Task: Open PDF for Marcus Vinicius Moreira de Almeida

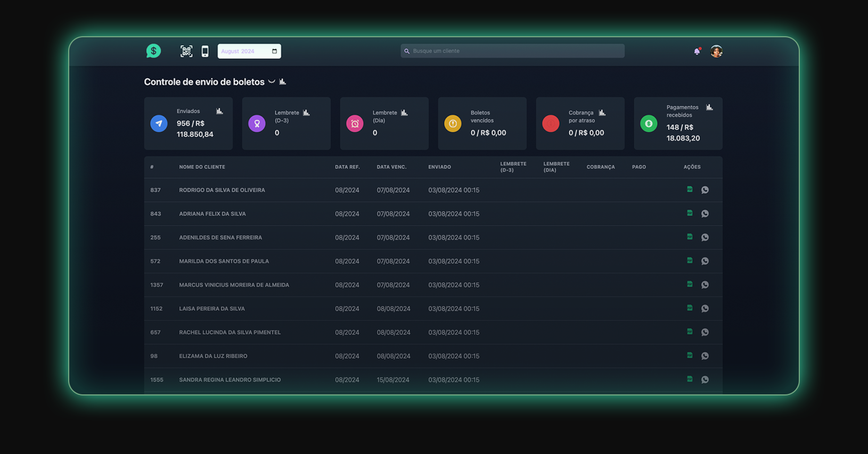Action: 690,284
